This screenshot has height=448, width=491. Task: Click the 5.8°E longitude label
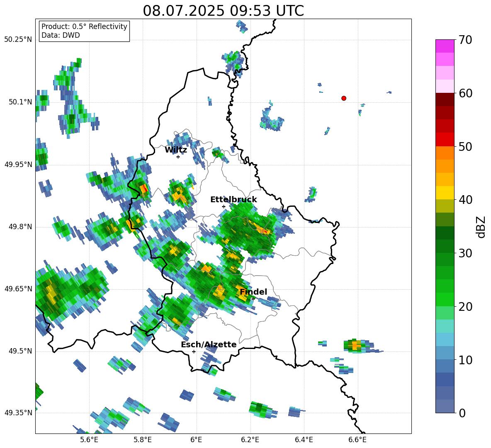click(143, 440)
